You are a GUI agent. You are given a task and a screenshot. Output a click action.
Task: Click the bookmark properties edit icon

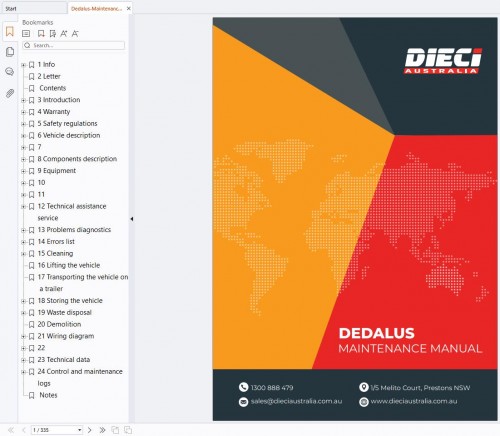pyautogui.click(x=52, y=33)
